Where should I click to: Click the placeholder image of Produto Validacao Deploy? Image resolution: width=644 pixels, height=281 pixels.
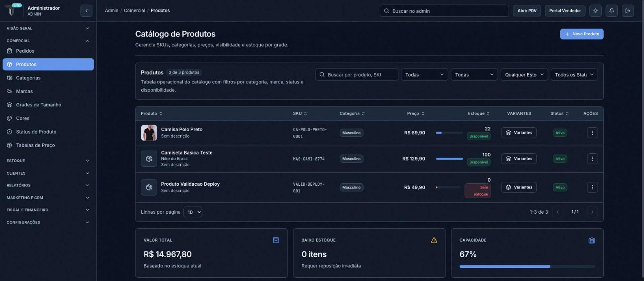click(149, 187)
